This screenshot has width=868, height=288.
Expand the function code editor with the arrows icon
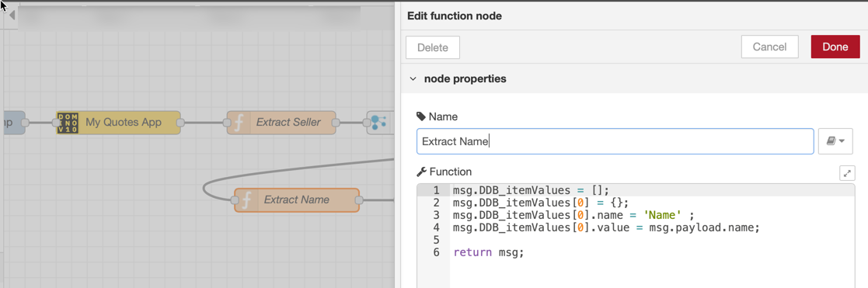coord(847,173)
